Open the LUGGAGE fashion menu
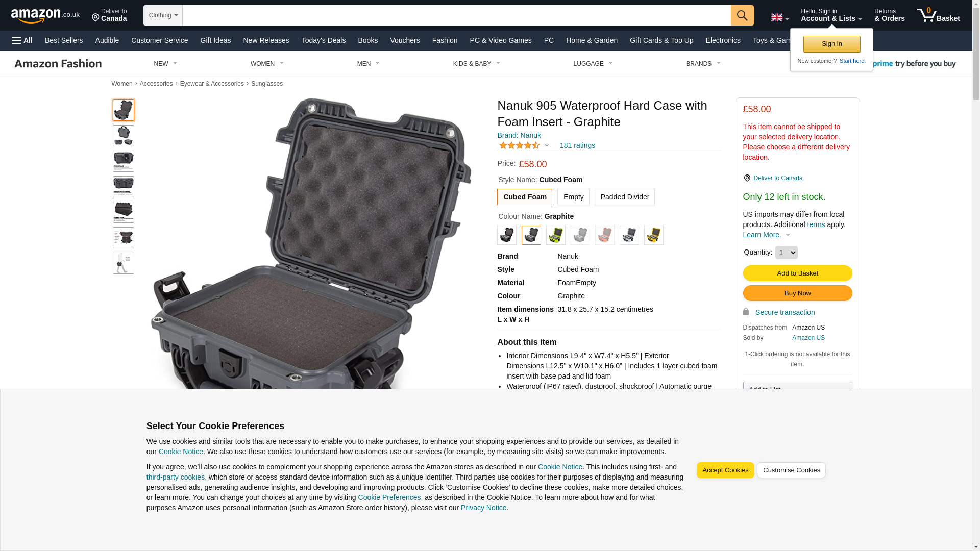This screenshot has height=551, width=980. coord(593,64)
